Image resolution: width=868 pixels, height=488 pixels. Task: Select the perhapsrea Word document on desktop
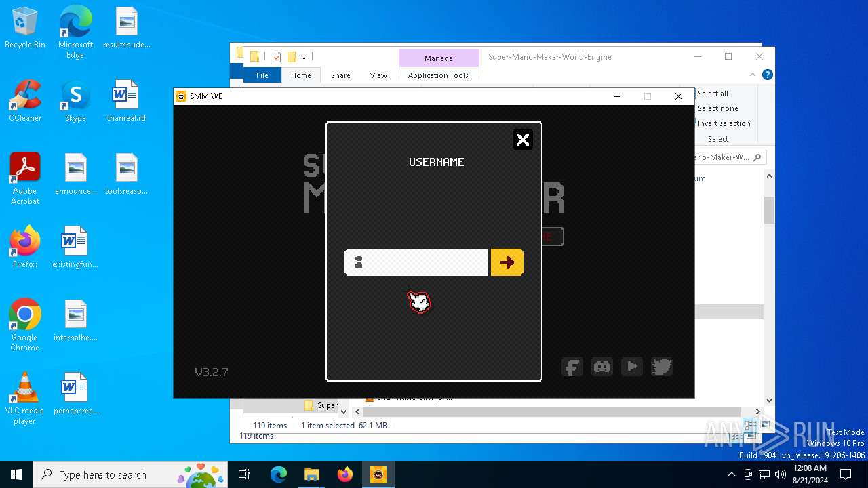pos(75,394)
